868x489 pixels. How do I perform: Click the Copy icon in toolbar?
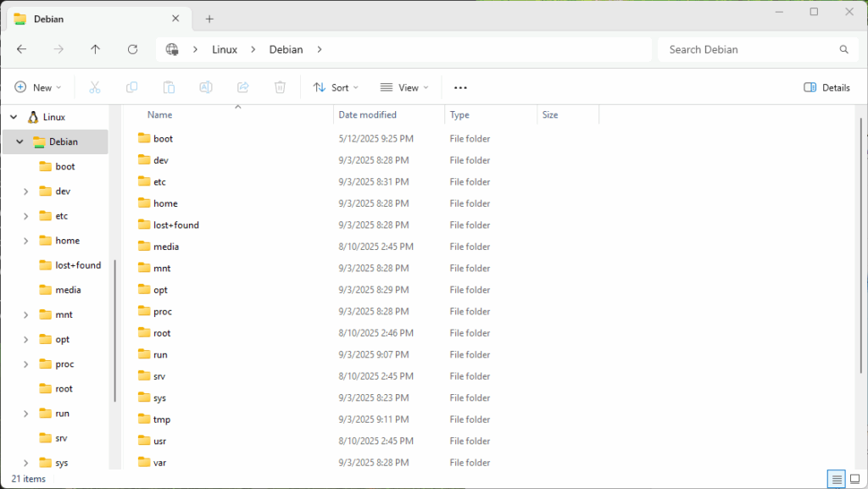point(131,87)
